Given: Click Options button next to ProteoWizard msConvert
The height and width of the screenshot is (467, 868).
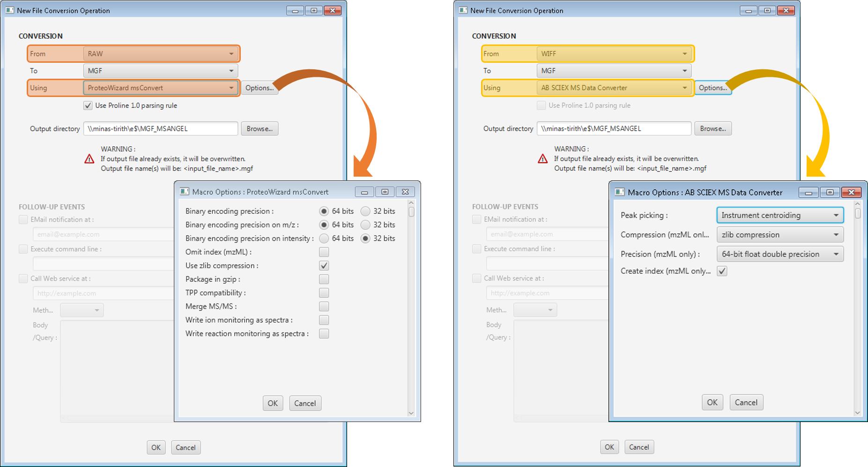Looking at the screenshot, I should coord(259,88).
